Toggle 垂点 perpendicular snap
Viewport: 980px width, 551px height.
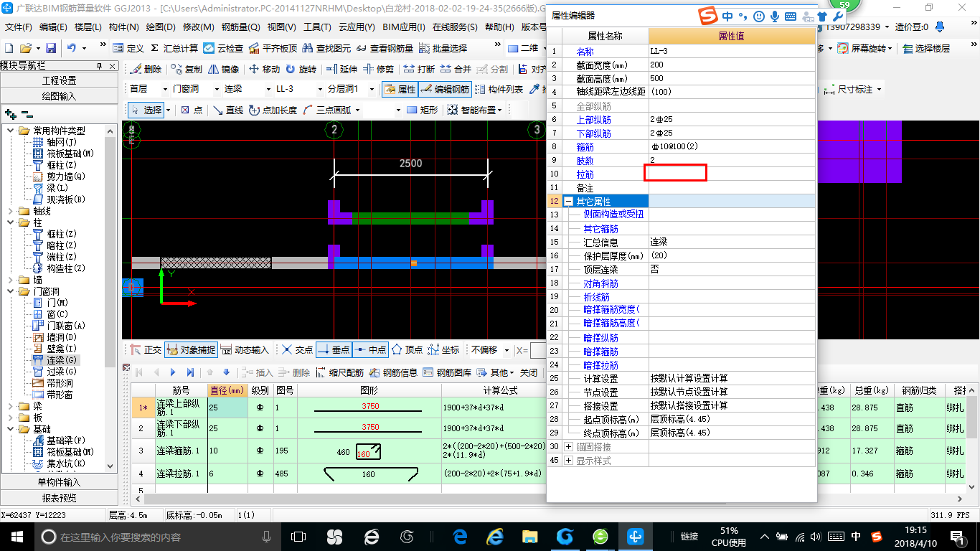[334, 350]
